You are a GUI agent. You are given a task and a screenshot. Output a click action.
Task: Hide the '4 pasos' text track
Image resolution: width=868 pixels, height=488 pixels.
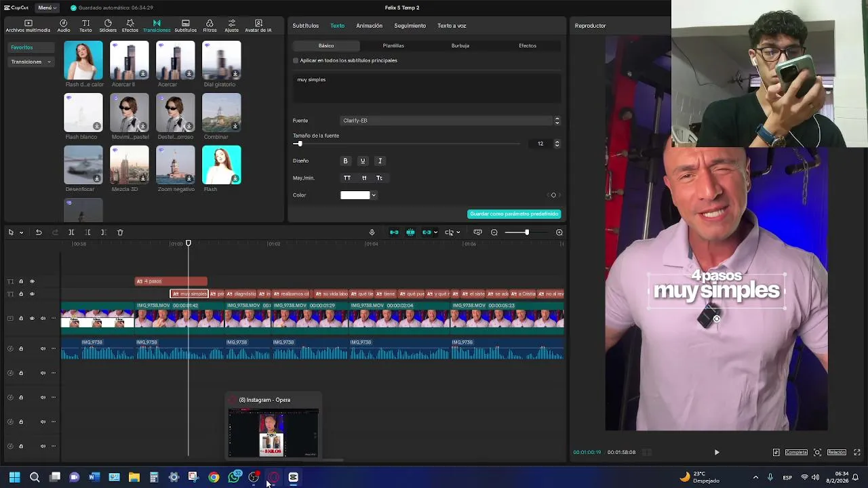point(32,281)
